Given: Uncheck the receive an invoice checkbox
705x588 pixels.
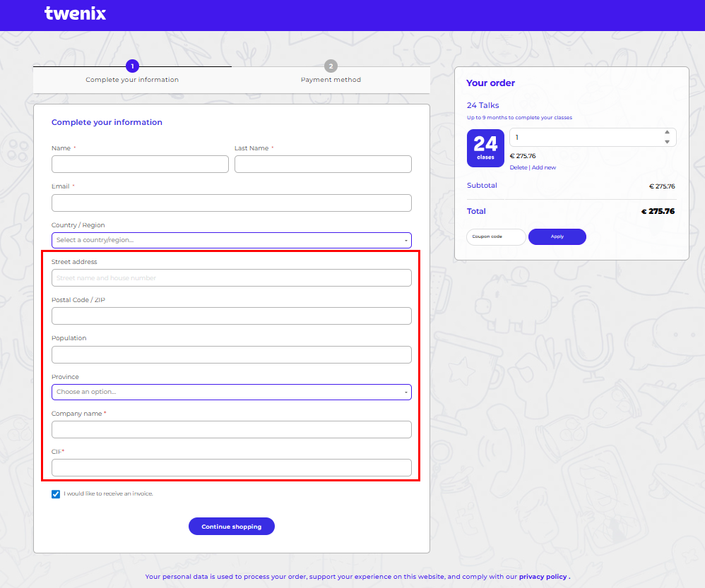Looking at the screenshot, I should [56, 494].
